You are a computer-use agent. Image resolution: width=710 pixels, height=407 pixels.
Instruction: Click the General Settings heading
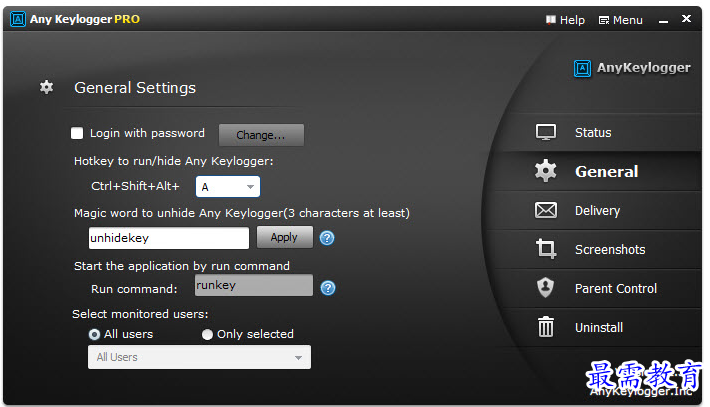coord(135,87)
